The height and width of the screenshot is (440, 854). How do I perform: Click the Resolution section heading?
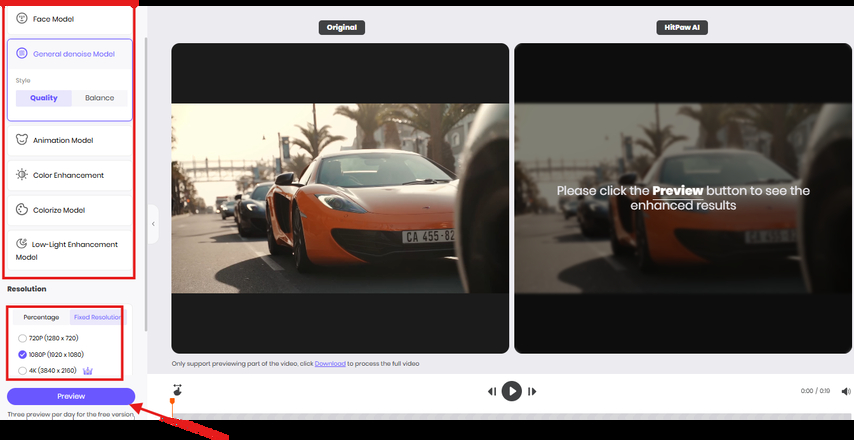click(27, 289)
